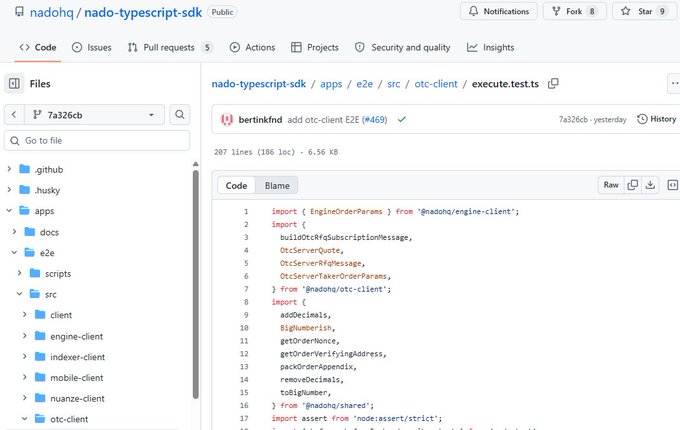The height and width of the screenshot is (430, 680).
Task: Open the Raw file view
Action: click(611, 185)
